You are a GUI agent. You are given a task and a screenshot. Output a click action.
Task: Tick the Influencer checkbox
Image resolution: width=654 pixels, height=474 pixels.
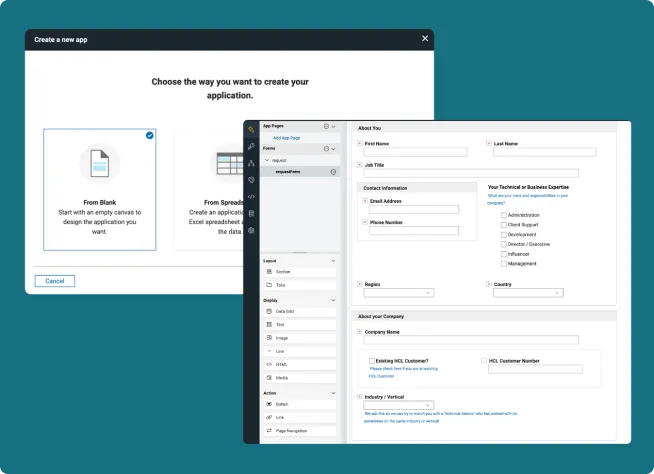(x=503, y=254)
